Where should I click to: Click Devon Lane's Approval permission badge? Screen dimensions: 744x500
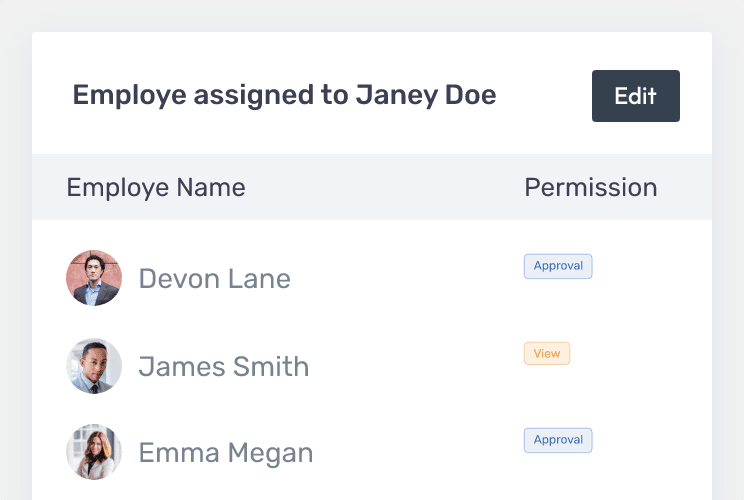(x=558, y=266)
